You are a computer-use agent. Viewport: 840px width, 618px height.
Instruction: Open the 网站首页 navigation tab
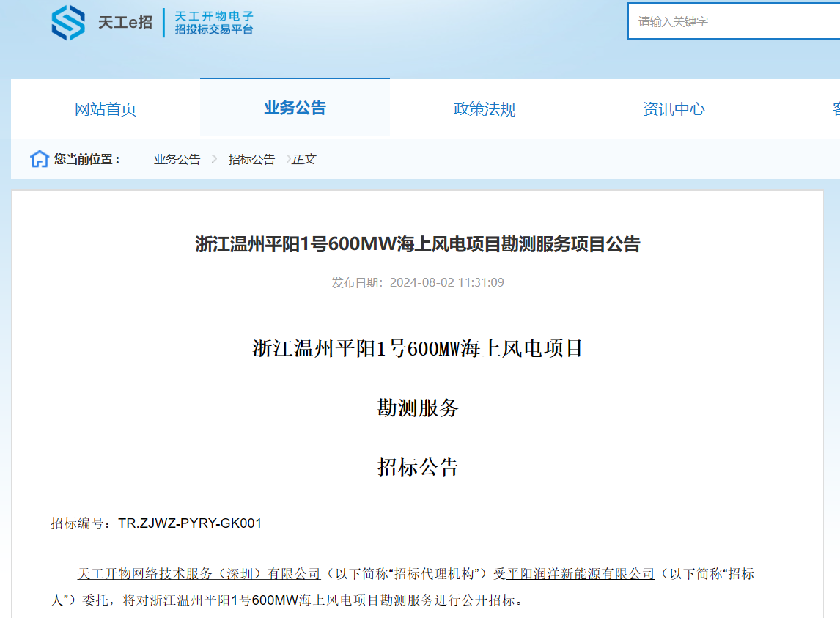pyautogui.click(x=106, y=109)
